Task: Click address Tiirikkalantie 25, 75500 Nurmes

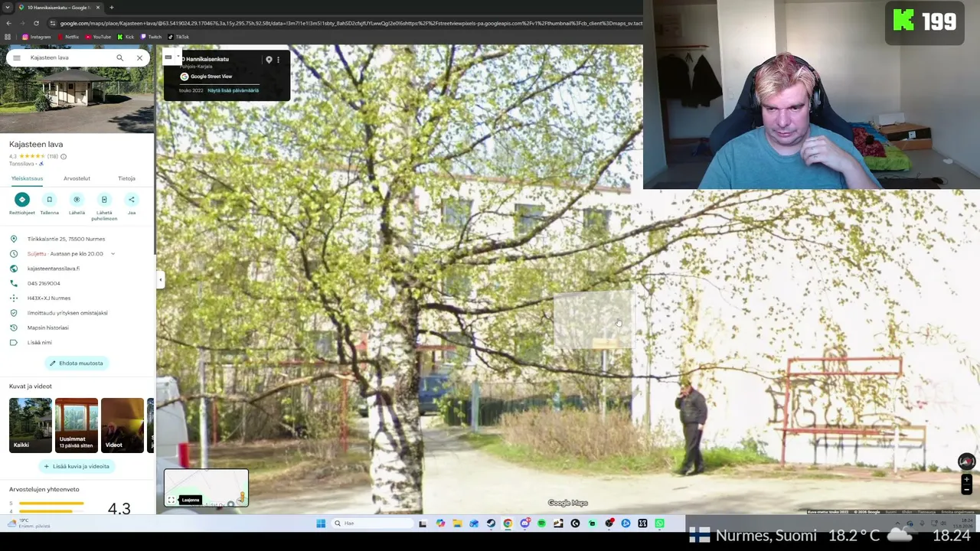Action: (x=66, y=239)
